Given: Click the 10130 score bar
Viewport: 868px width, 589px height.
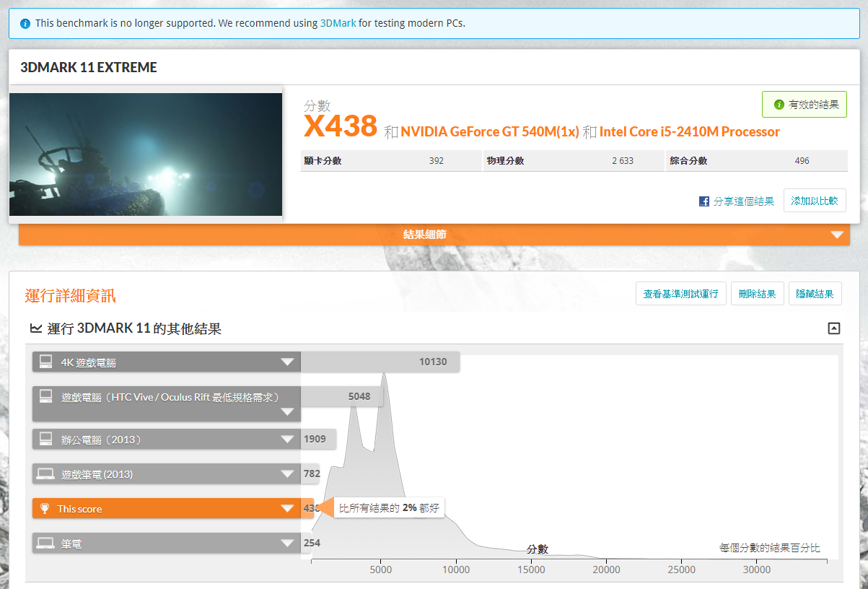Looking at the screenshot, I should pyautogui.click(x=380, y=362).
